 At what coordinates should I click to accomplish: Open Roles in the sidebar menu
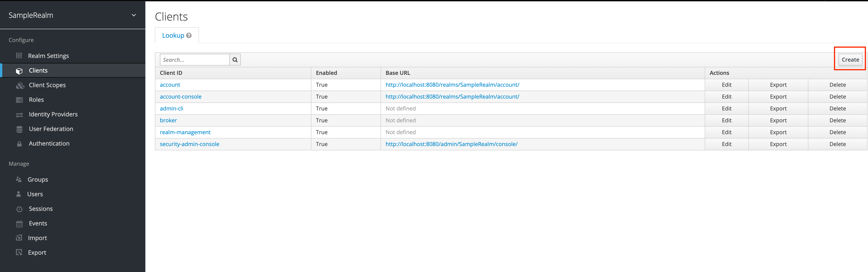click(x=36, y=100)
